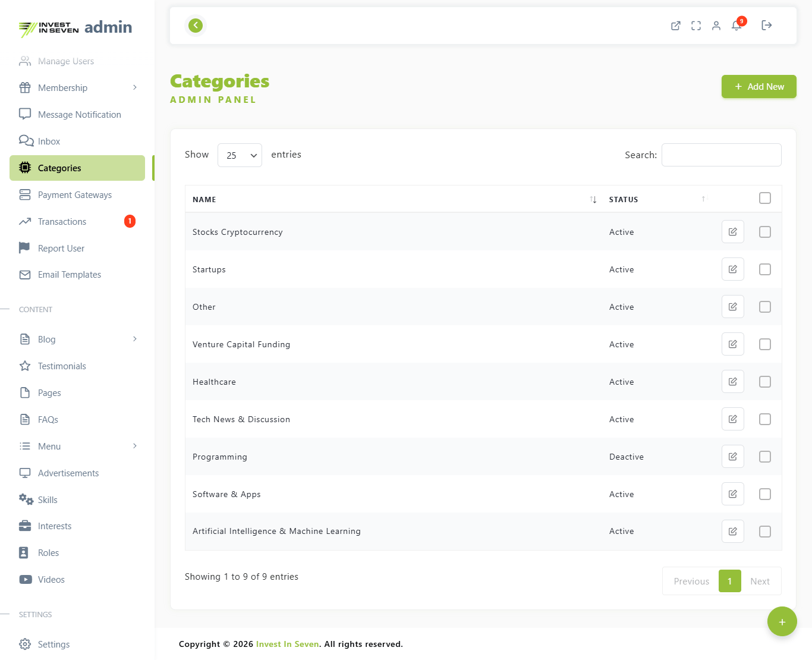
Task: Click the Add New button
Action: pyautogui.click(x=759, y=87)
